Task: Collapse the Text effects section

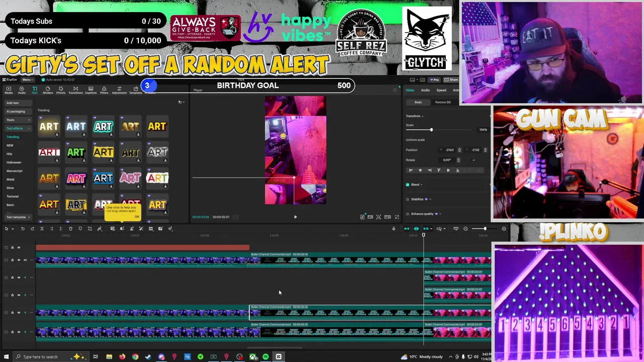Action: [x=29, y=128]
